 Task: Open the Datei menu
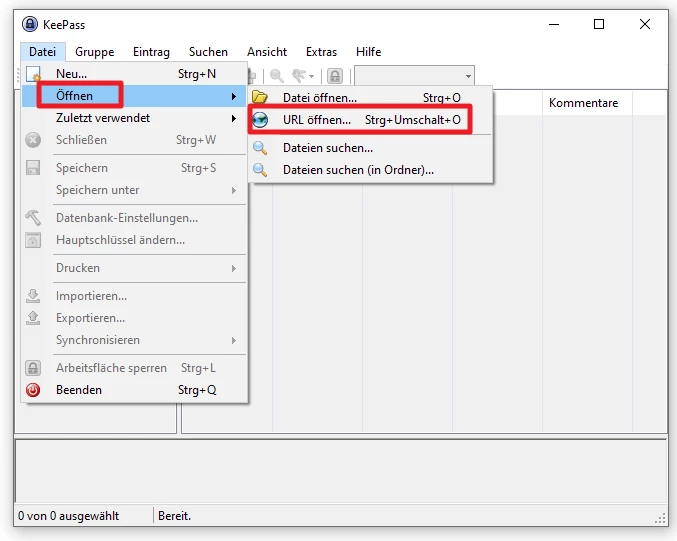(x=43, y=52)
